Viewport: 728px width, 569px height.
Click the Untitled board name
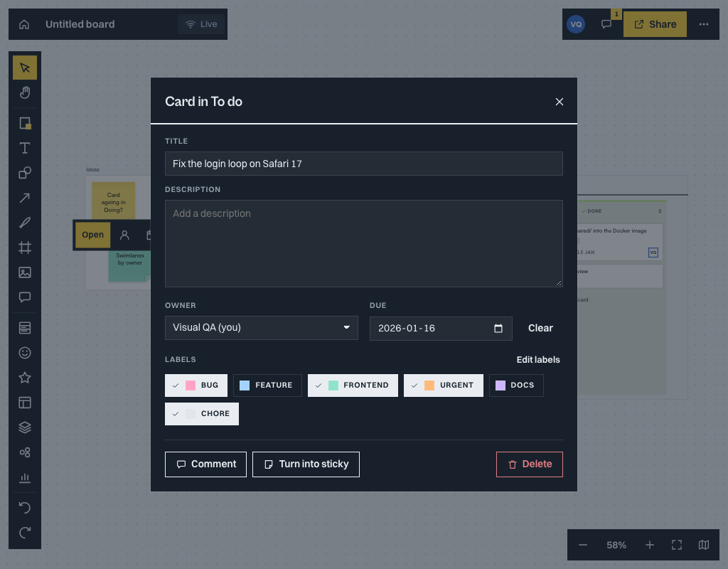click(x=80, y=24)
